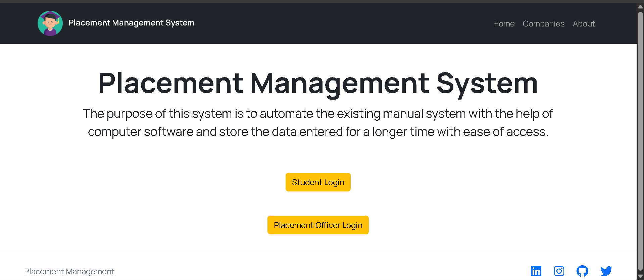The image size is (644, 280).
Task: Click the scrollbar down arrow
Action: (640, 276)
